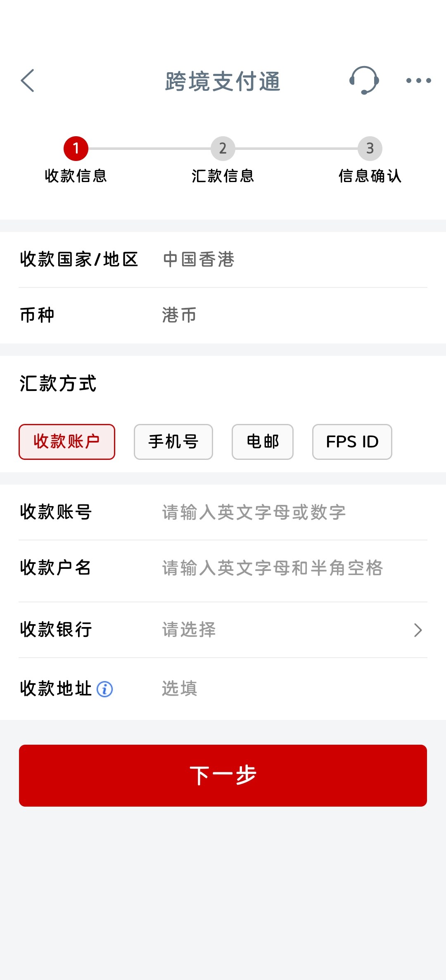446x980 pixels.
Task: Tap the 下一步 button
Action: point(223,776)
